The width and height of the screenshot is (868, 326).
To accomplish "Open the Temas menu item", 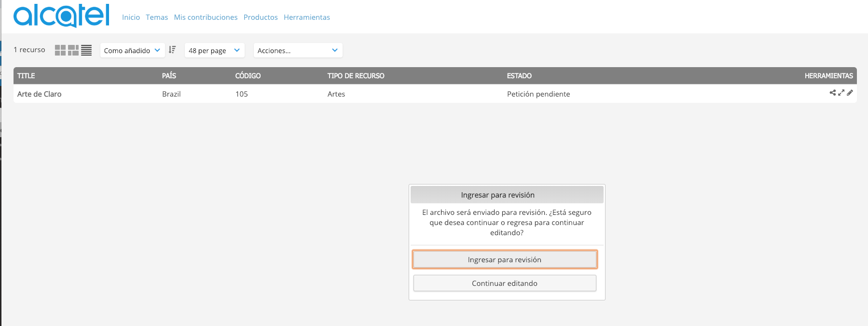I will click(x=157, y=17).
